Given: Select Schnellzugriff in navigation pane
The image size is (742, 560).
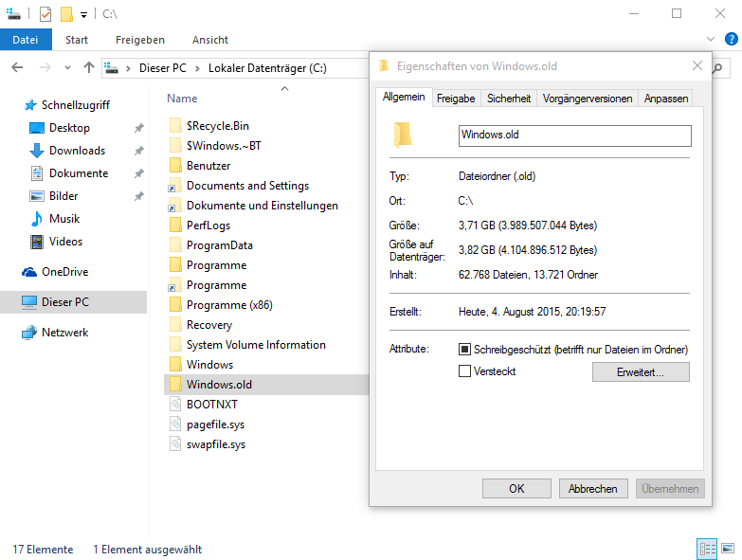Looking at the screenshot, I should (x=75, y=105).
